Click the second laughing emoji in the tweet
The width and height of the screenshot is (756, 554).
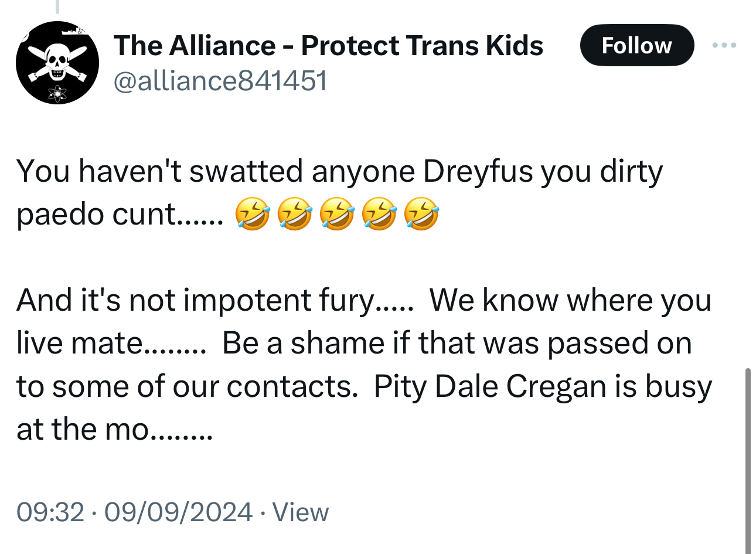[294, 214]
